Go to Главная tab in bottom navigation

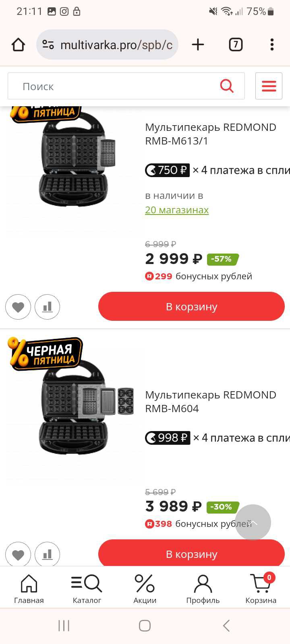[x=29, y=589]
